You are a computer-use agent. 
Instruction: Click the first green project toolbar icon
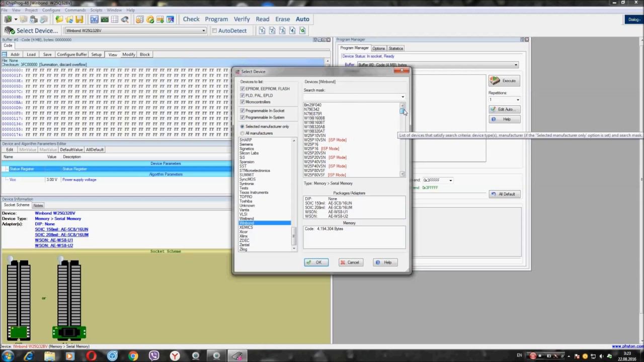coord(8,20)
